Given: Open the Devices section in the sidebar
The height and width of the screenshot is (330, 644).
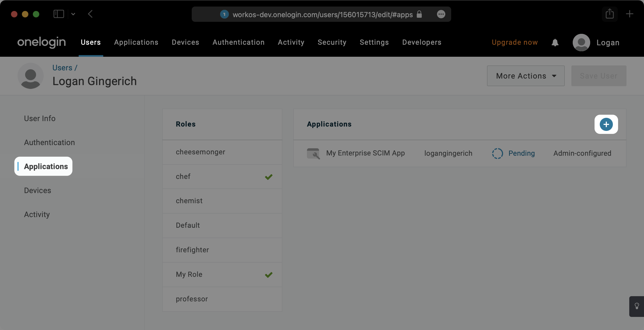Looking at the screenshot, I should tap(37, 190).
